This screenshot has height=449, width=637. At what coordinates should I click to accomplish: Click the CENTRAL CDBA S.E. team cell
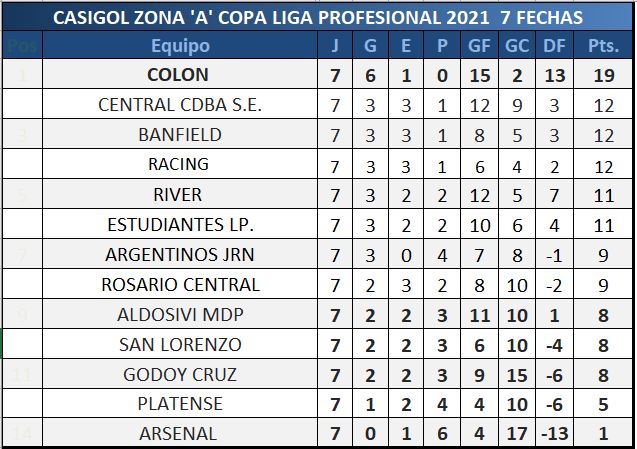tap(180, 105)
